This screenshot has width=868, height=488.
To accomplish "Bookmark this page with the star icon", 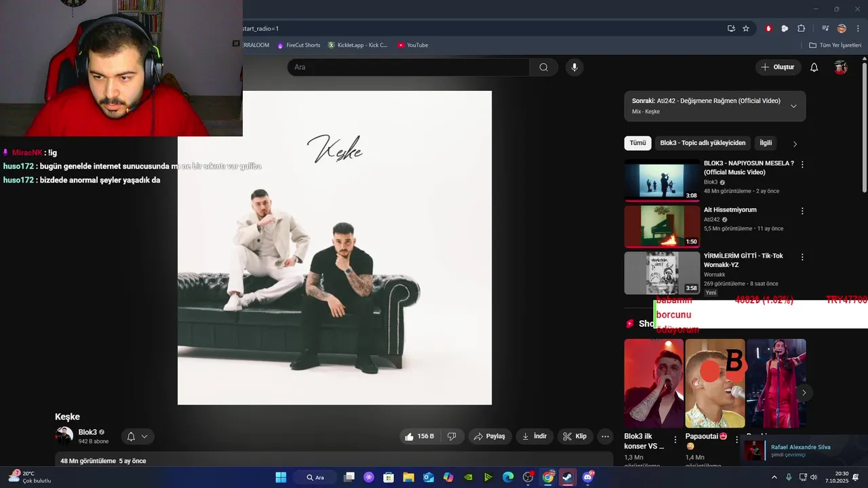I will point(746,28).
